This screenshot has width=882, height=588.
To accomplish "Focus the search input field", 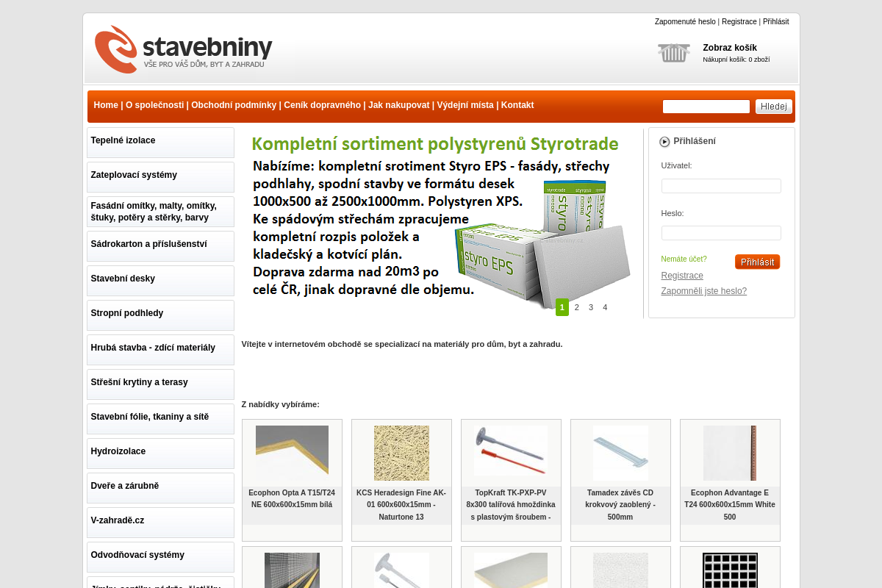I will tap(706, 107).
